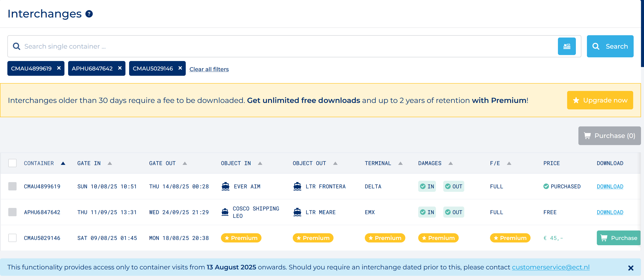Sort by the Damages column arrow
The width and height of the screenshot is (644, 280).
click(x=450, y=163)
